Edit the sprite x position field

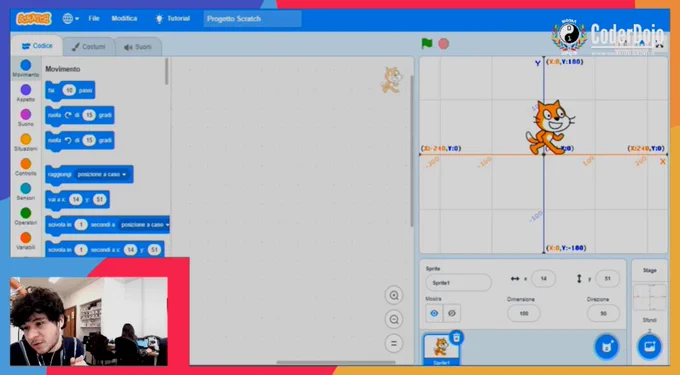coord(543,279)
